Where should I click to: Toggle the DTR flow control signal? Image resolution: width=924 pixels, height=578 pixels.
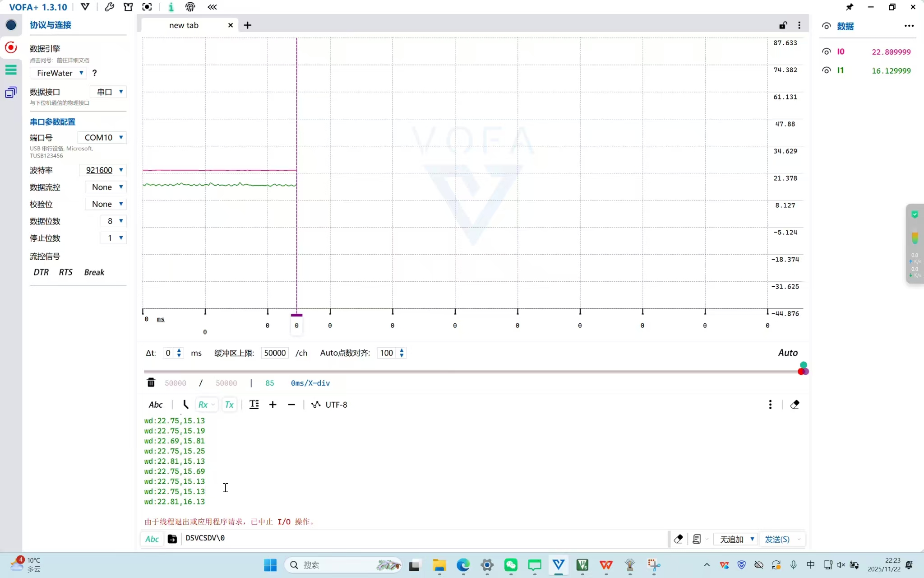(x=41, y=272)
